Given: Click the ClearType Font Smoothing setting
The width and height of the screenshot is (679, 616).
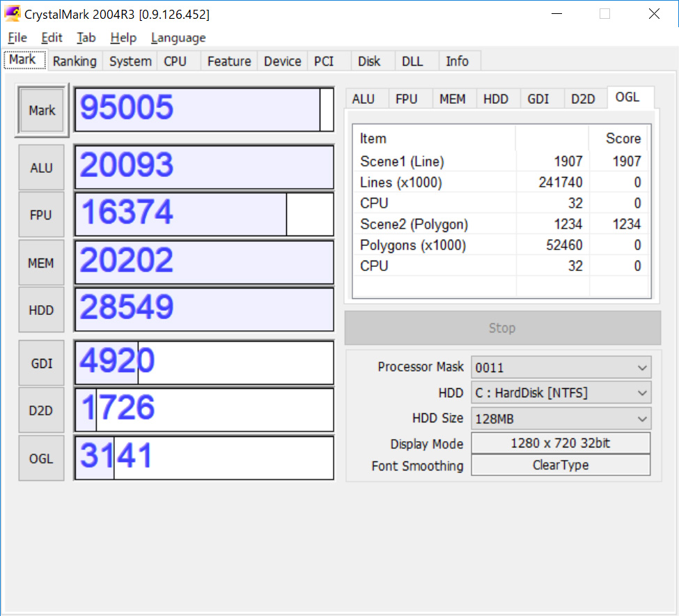Looking at the screenshot, I should [x=561, y=465].
